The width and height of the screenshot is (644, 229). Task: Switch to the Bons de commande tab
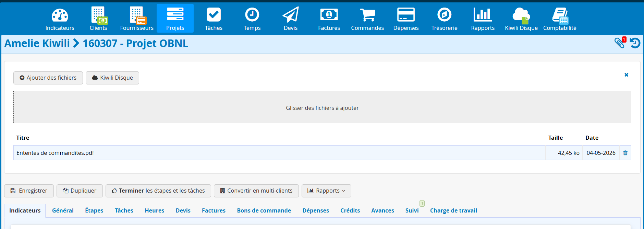tap(264, 210)
